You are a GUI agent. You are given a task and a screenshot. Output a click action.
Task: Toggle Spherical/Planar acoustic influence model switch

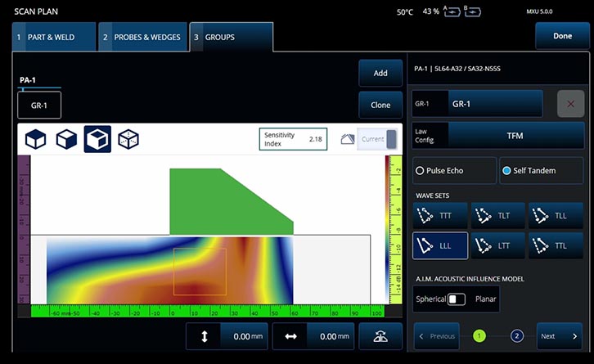[456, 299]
